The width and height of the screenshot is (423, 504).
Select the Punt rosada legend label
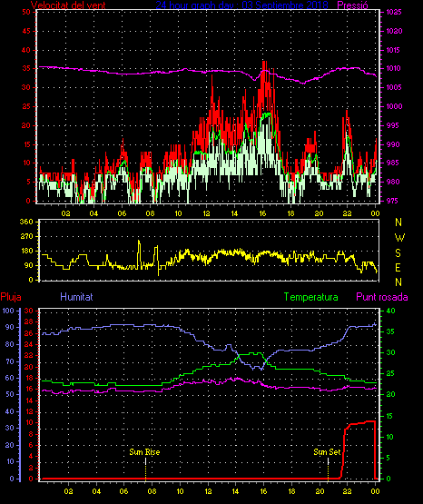click(382, 297)
